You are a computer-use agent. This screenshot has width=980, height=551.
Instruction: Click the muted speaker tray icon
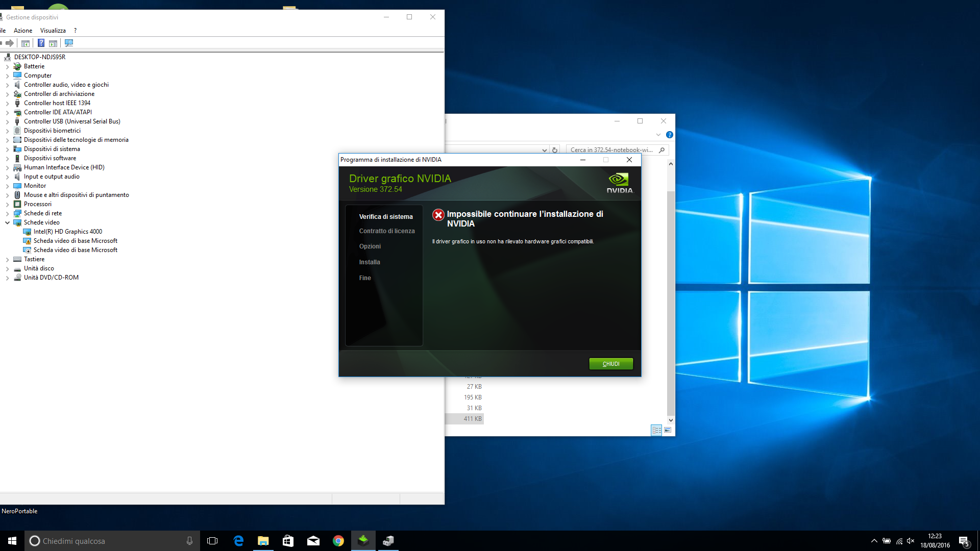click(x=911, y=541)
